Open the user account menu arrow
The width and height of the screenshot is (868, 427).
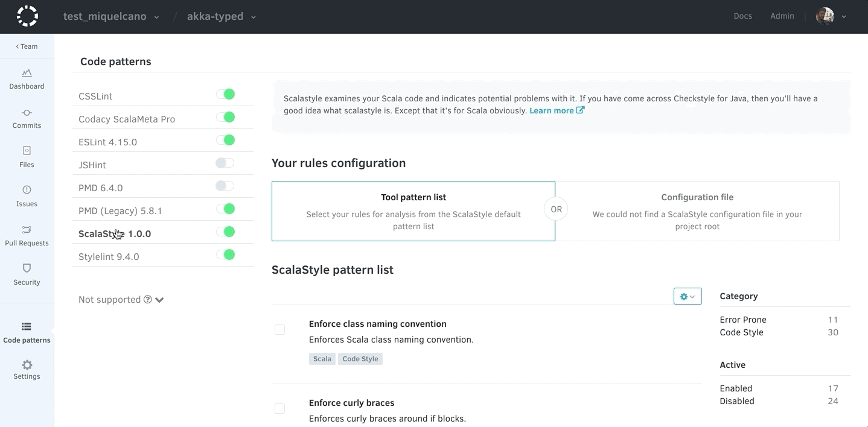click(x=844, y=17)
